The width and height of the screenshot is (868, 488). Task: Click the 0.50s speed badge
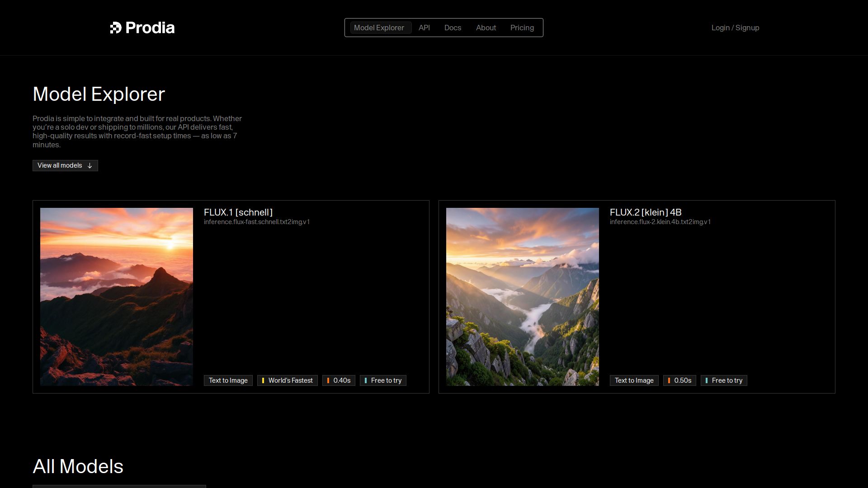[x=679, y=380]
